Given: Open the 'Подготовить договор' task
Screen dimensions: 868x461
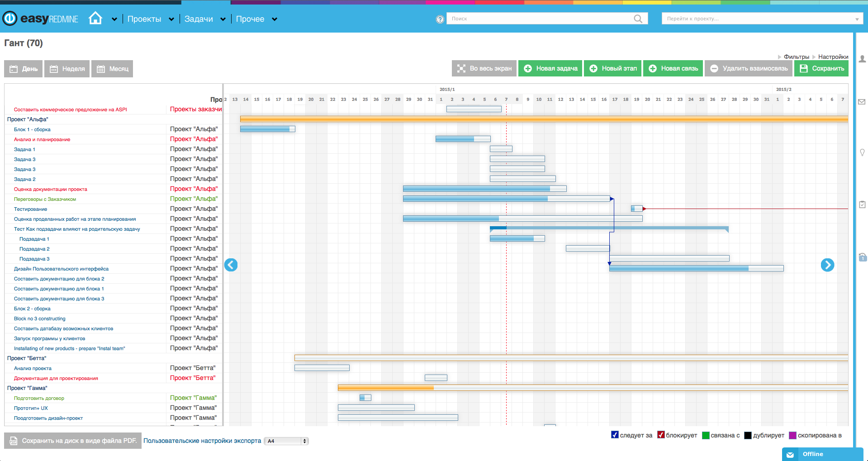Looking at the screenshot, I should [x=39, y=398].
